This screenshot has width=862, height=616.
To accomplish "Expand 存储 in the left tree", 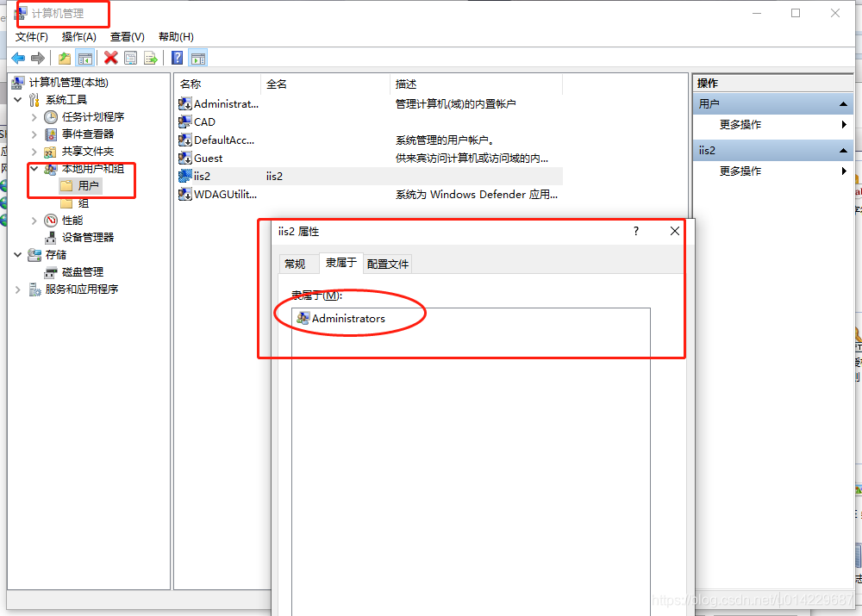I will (x=17, y=254).
